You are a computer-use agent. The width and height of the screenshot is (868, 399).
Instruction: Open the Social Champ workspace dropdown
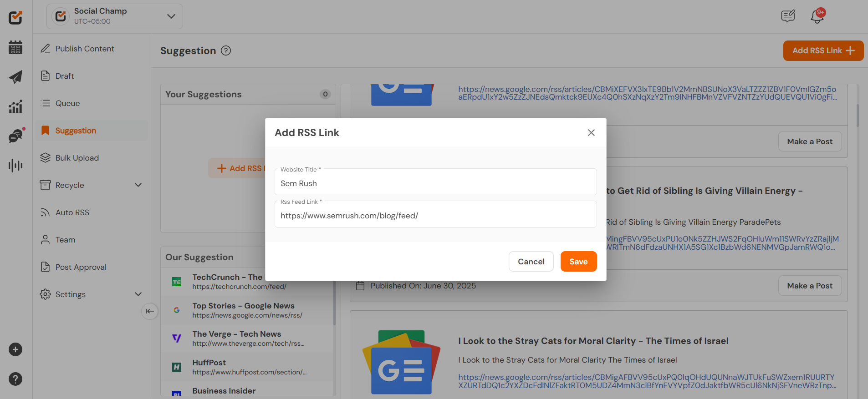[115, 16]
